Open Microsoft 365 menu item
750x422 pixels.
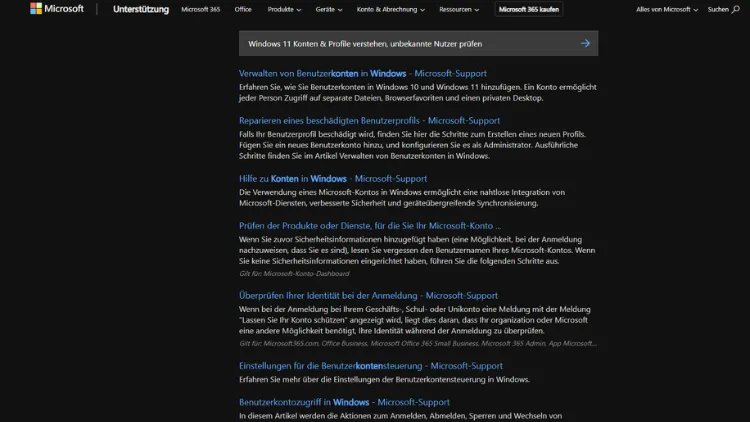pyautogui.click(x=200, y=9)
